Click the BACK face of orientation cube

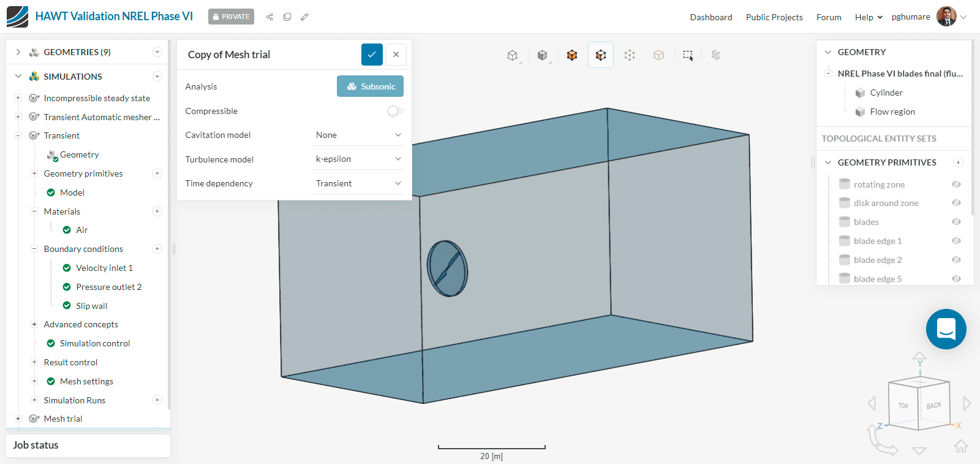click(933, 406)
